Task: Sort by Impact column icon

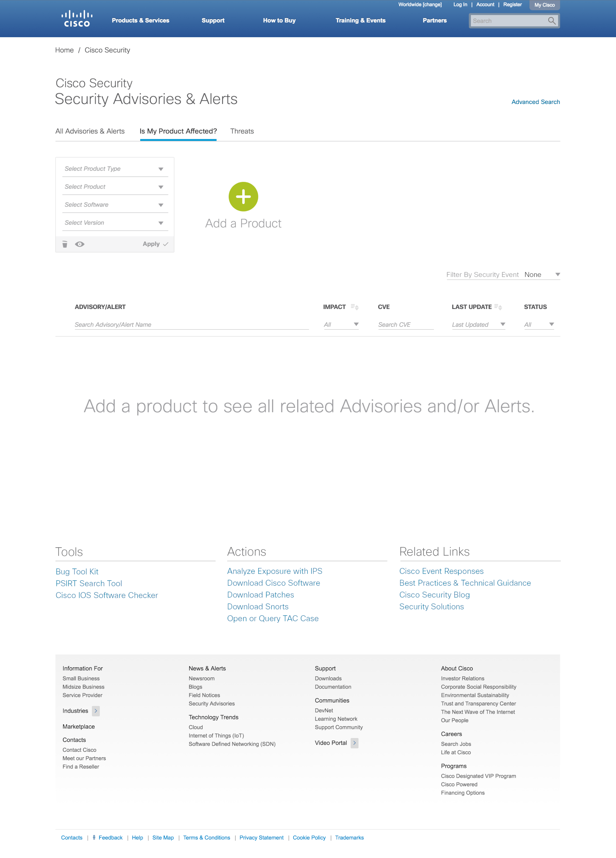Action: pyautogui.click(x=355, y=307)
